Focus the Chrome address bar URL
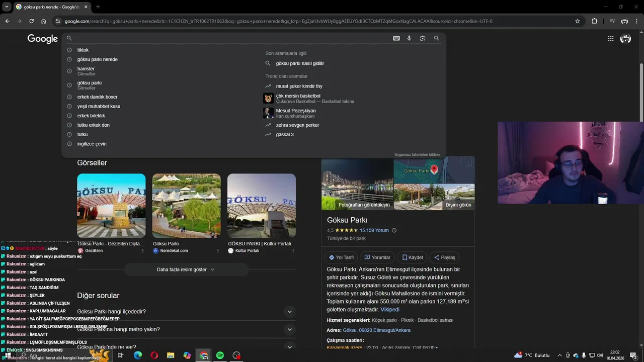The image size is (644, 362). (x=278, y=21)
